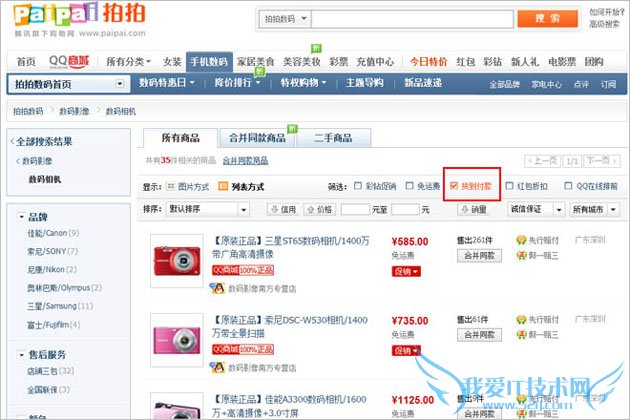
Task: Open the 所有城市 city dropdown
Action: (594, 209)
